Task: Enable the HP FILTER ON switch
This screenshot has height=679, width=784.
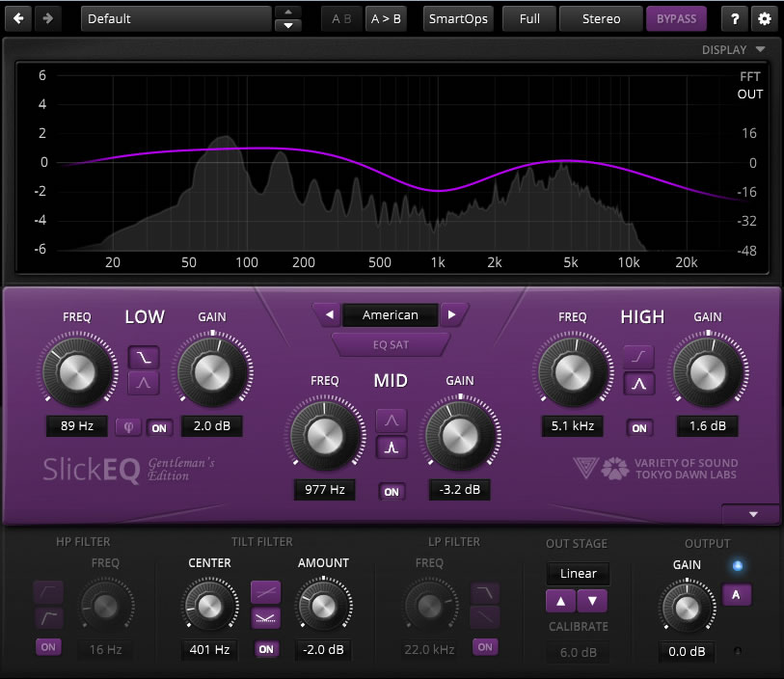Action: click(x=48, y=646)
